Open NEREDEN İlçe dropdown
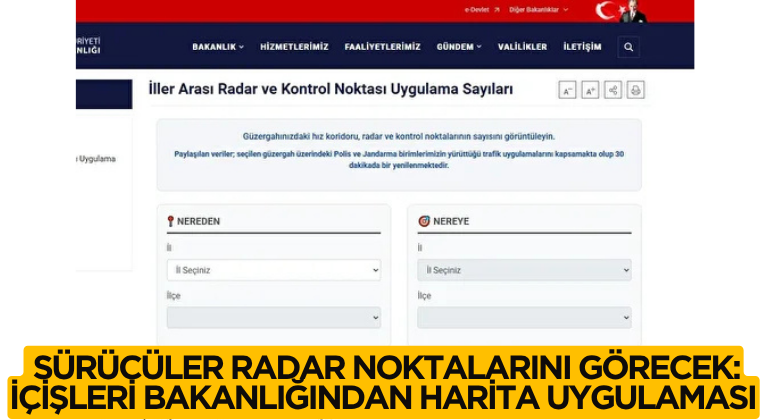770x420 pixels. tap(274, 317)
